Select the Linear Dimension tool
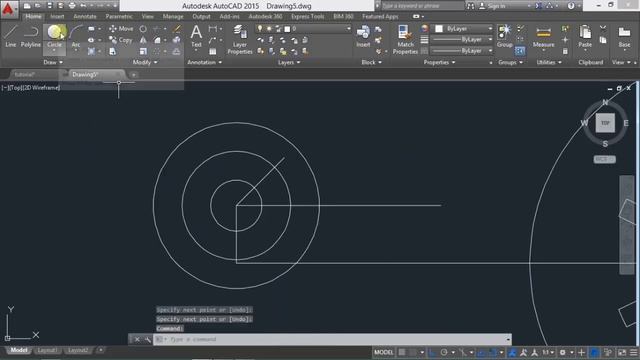 click(x=213, y=29)
